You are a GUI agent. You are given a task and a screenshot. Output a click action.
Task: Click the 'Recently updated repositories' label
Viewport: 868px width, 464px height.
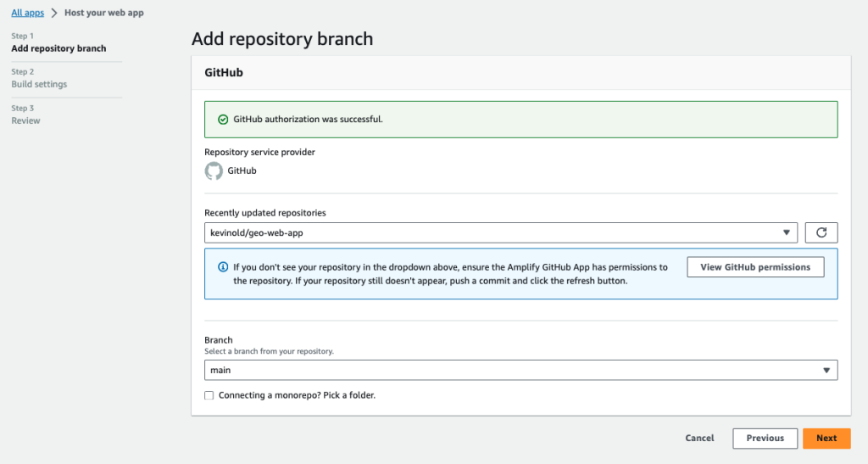265,213
